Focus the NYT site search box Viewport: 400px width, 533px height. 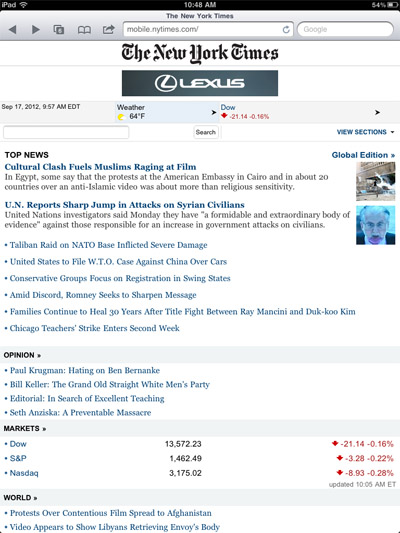tap(66, 132)
